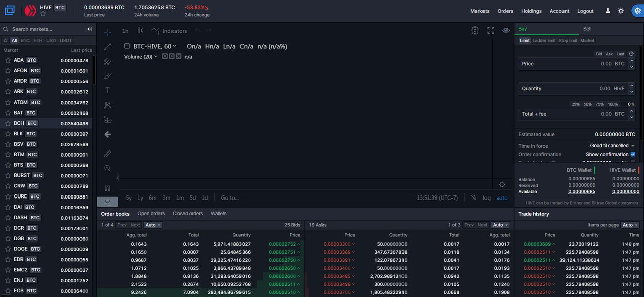
Task: Star the DOGE market as favorite
Action: [x=8, y=249]
